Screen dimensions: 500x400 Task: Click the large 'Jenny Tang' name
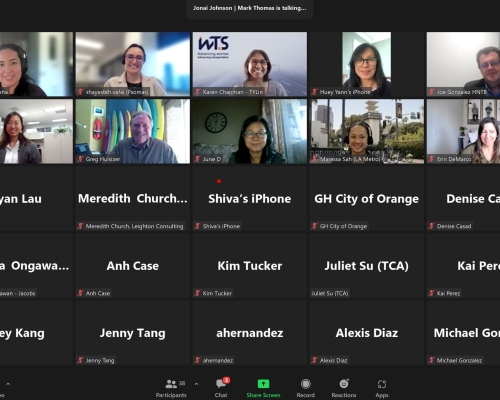[x=133, y=333]
